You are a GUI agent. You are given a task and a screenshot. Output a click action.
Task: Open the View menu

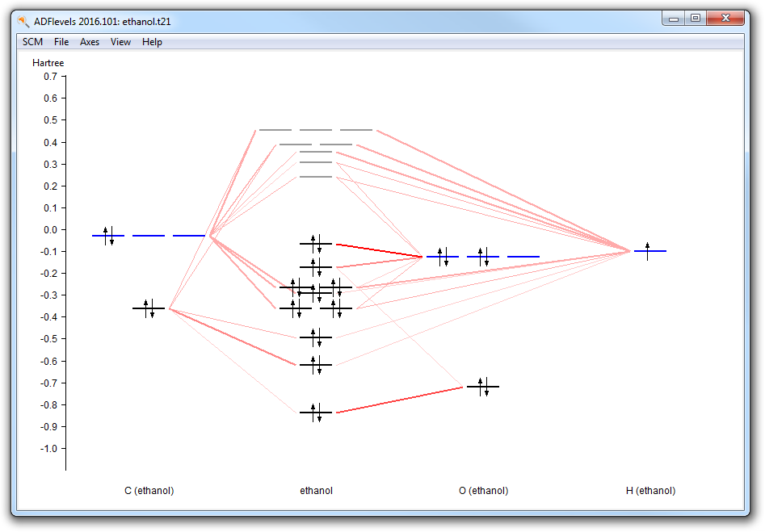coord(120,42)
